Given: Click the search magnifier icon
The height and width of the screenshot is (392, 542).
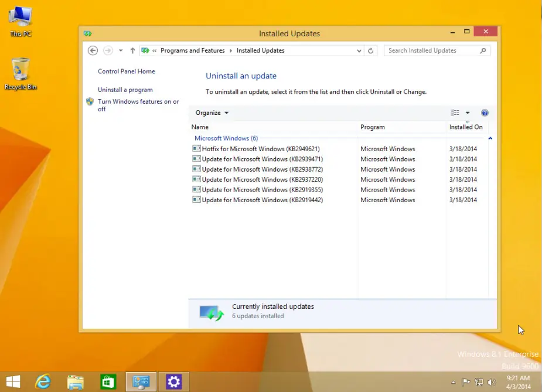Looking at the screenshot, I should pos(483,51).
